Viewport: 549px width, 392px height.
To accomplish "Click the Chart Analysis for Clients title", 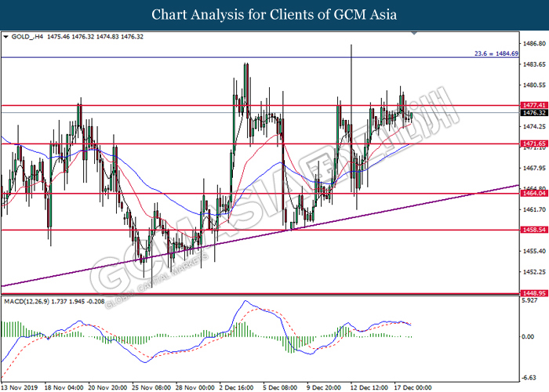I will 274,14.
